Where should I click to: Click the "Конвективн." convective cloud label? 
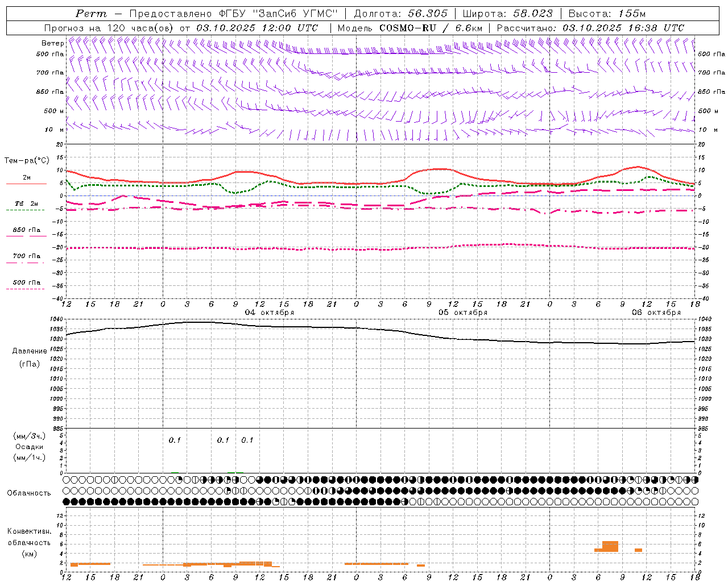click(x=30, y=531)
